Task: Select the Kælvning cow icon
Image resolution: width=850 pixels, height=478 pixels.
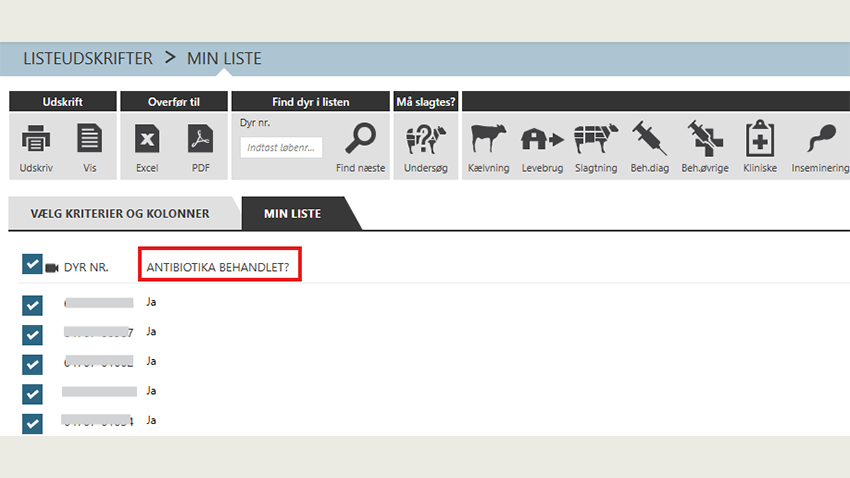Action: click(x=488, y=138)
